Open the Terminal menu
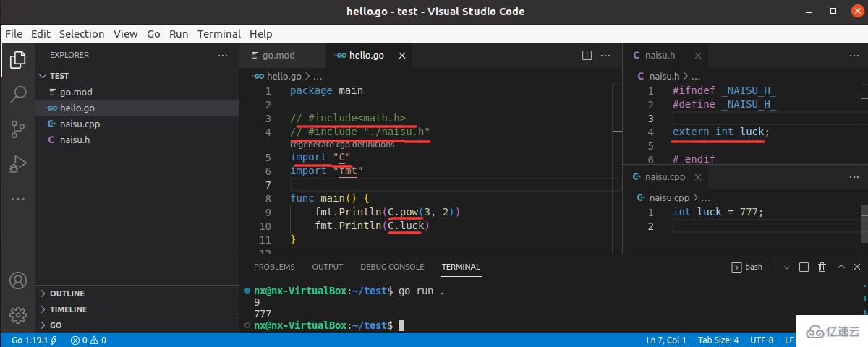This screenshot has width=868, height=347. [218, 34]
